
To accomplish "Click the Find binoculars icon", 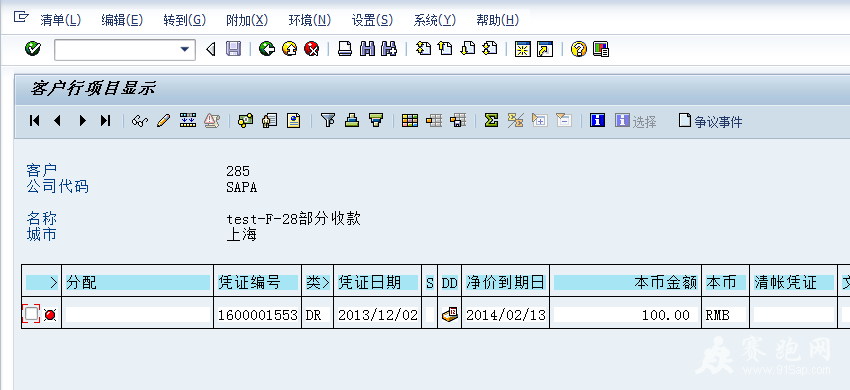I will (x=367, y=49).
